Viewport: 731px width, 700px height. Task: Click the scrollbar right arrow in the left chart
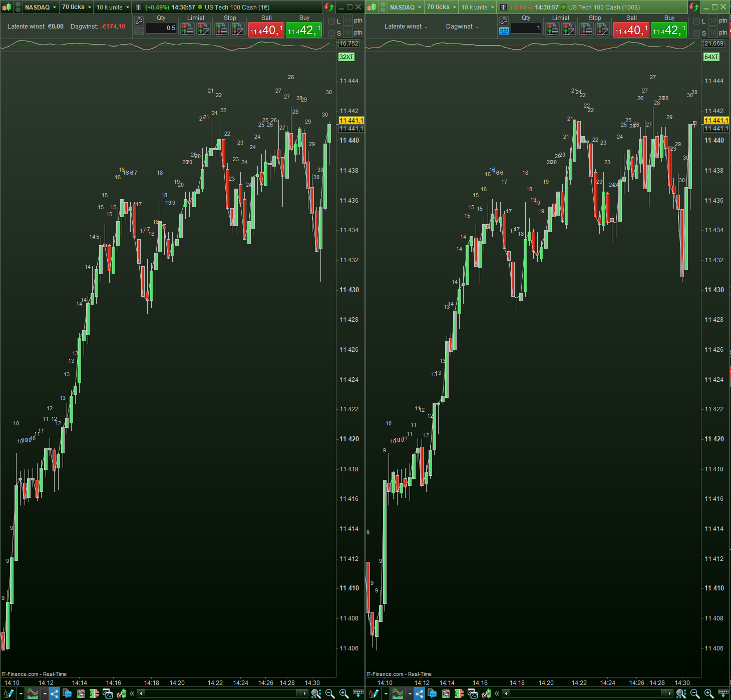(304, 693)
